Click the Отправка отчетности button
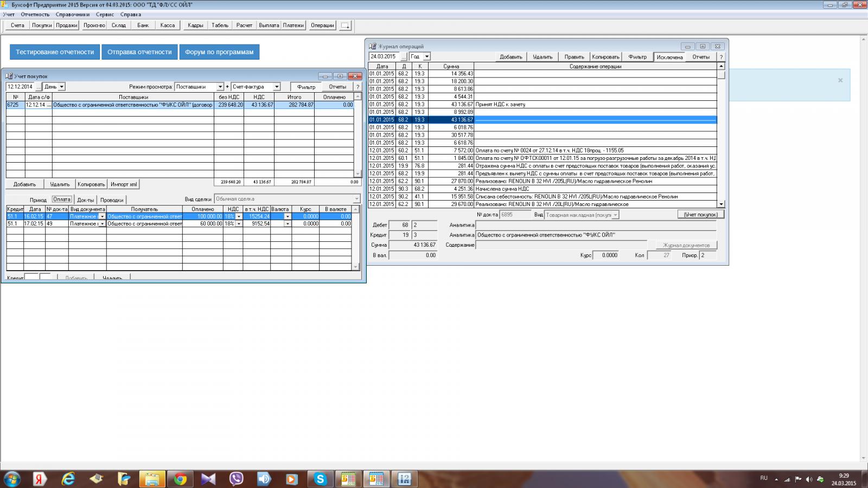868x488 pixels. click(x=139, y=52)
